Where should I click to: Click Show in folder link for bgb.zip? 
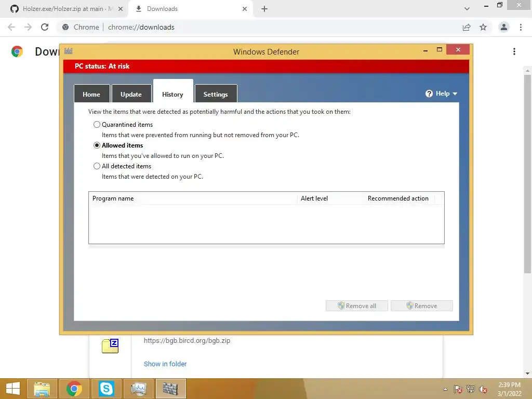(165, 364)
